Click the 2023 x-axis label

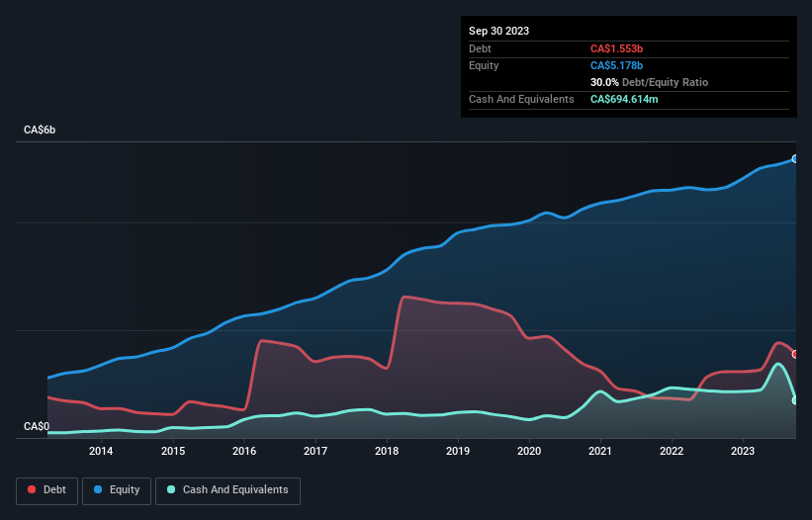point(743,451)
